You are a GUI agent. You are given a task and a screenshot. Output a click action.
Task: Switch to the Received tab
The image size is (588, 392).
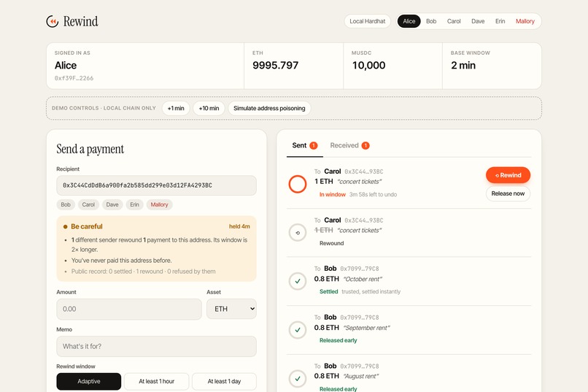click(x=349, y=145)
